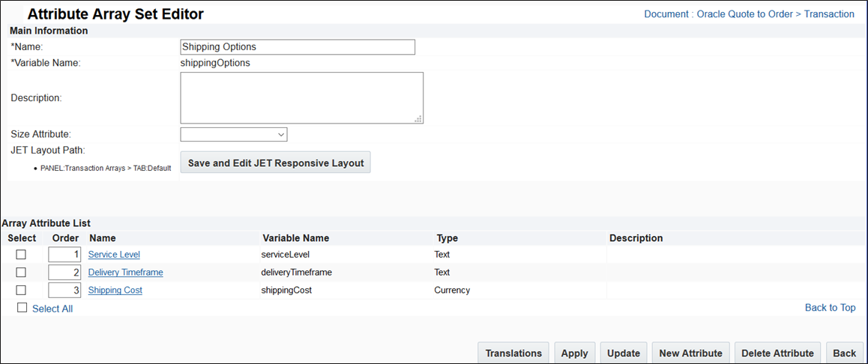Go Back using the Back button

[844, 353]
